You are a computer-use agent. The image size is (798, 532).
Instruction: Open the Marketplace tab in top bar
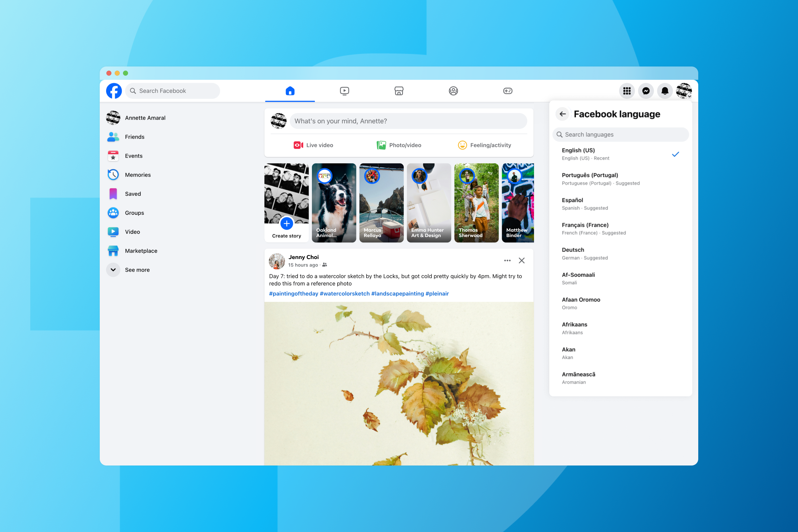click(x=399, y=90)
